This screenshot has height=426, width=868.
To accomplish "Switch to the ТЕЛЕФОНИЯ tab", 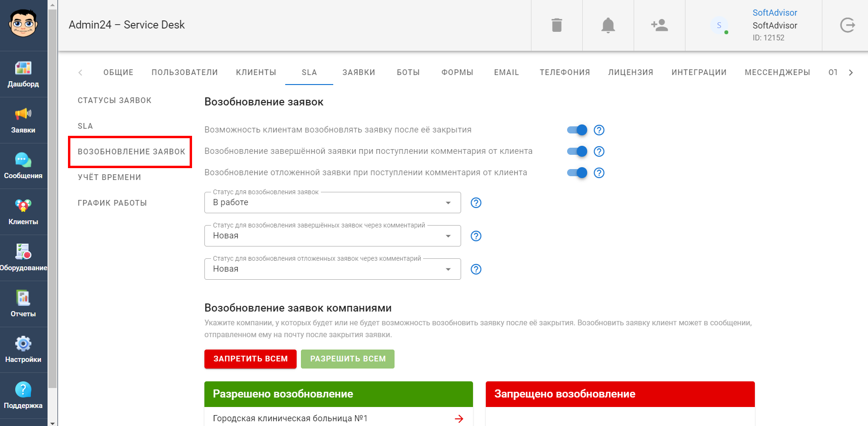I will (x=565, y=72).
